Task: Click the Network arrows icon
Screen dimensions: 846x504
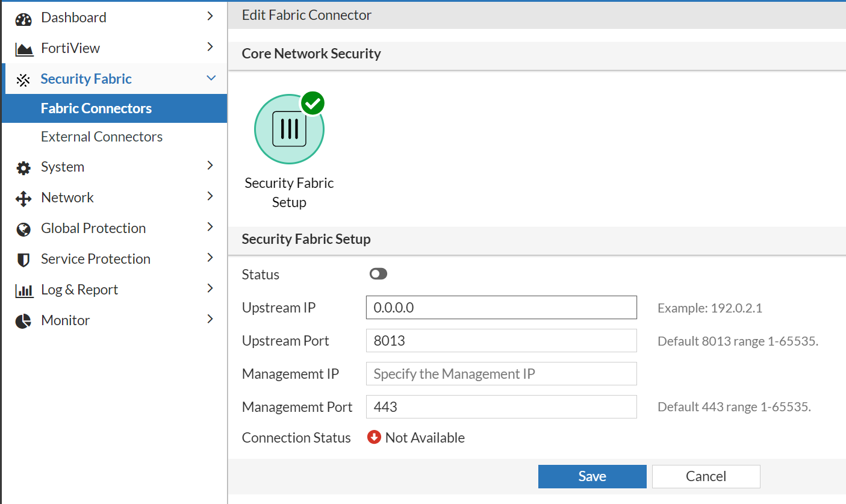Action: 23,197
